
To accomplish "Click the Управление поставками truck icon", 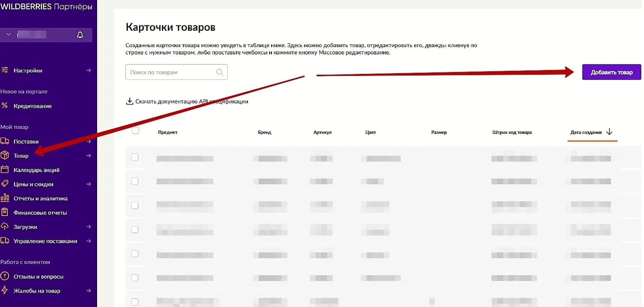I will coord(5,240).
